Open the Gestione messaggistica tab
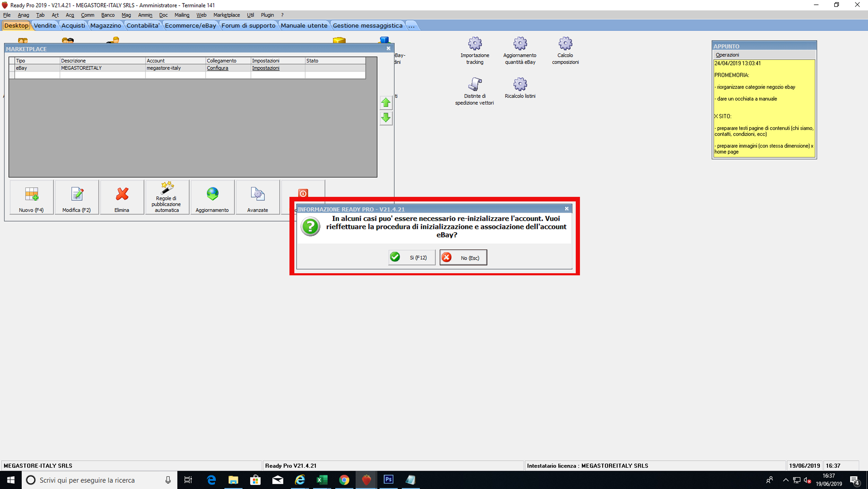 click(367, 26)
